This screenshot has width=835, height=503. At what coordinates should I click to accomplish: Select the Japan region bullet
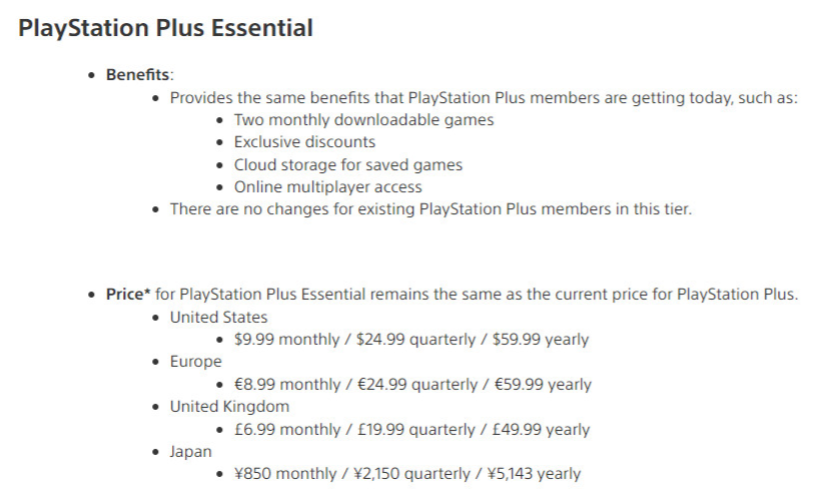[x=190, y=451]
